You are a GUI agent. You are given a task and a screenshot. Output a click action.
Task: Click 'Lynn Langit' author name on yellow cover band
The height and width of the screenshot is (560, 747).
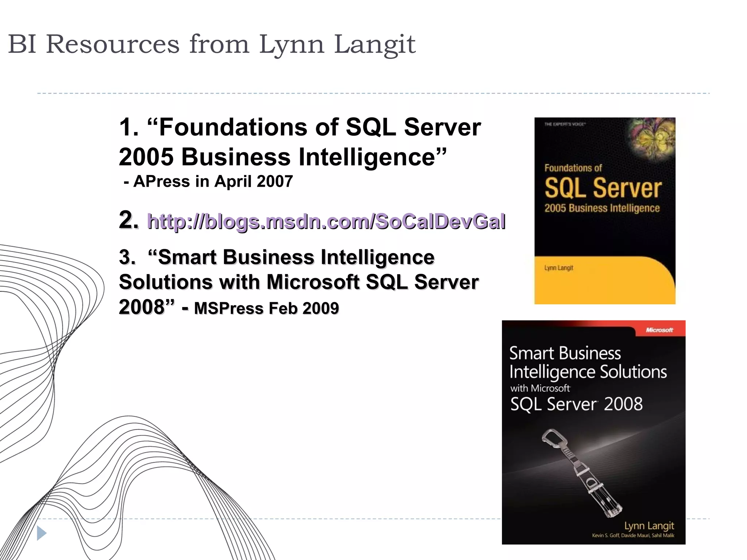[x=559, y=268]
